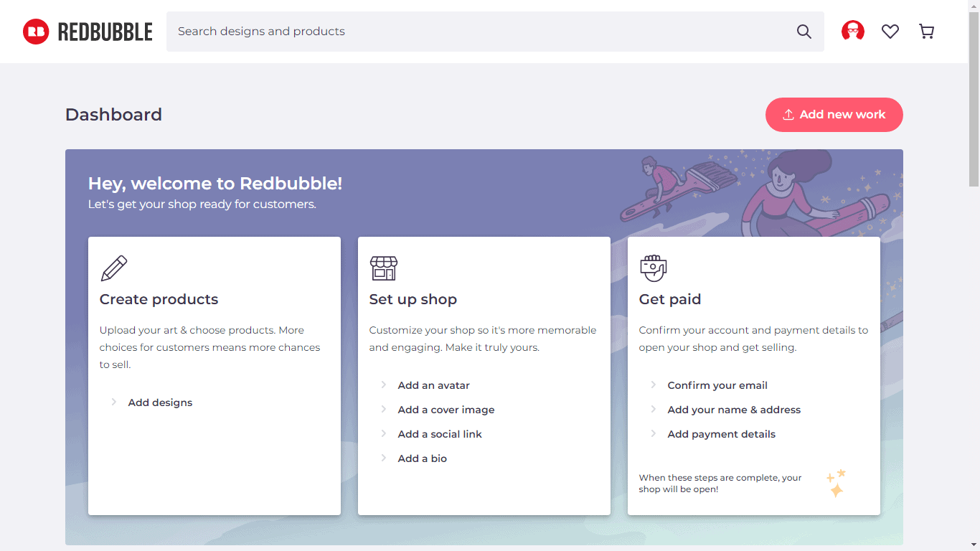Open the shopping cart icon
The image size is (980, 551).
pos(927,32)
